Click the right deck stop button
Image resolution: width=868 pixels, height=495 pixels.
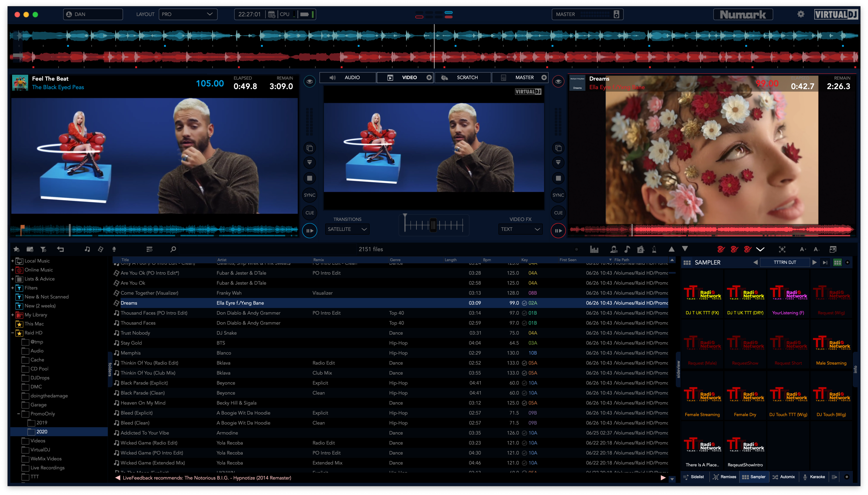[558, 178]
